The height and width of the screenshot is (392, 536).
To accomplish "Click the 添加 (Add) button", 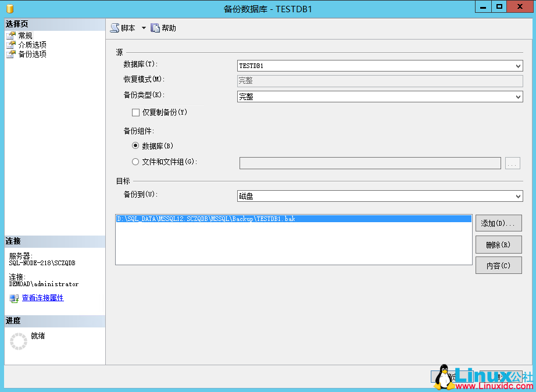I will point(498,223).
